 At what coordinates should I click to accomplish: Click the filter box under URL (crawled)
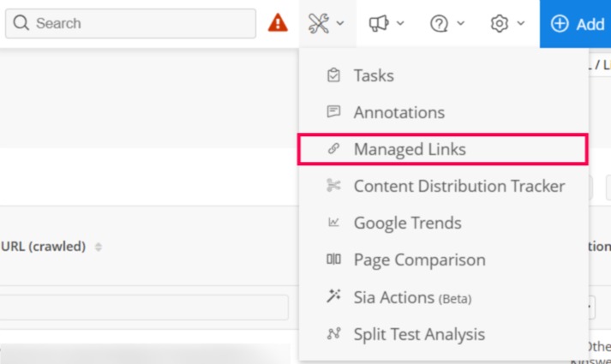144,307
